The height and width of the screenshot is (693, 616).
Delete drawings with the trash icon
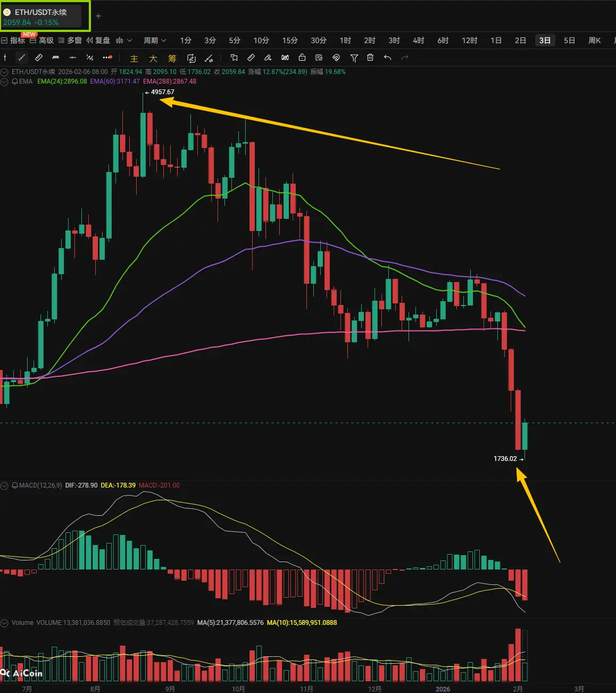pyautogui.click(x=371, y=57)
